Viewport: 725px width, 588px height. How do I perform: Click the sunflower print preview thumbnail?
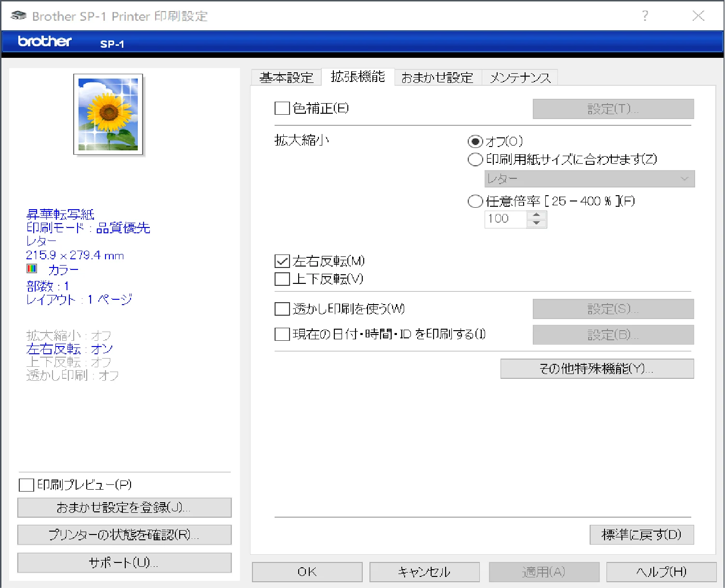[x=108, y=114]
